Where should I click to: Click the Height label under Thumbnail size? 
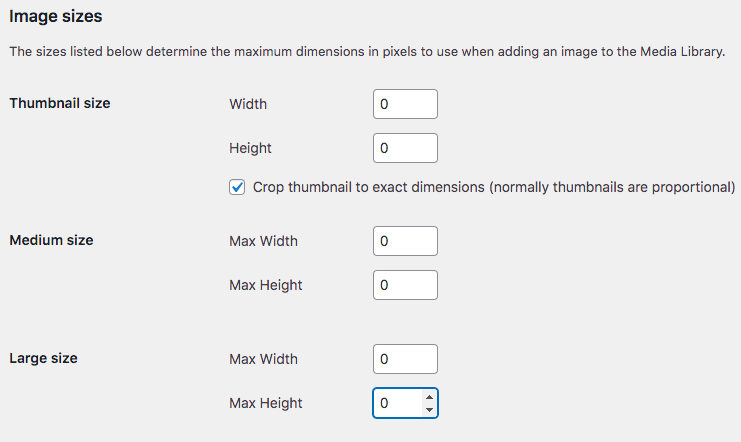pyautogui.click(x=250, y=148)
